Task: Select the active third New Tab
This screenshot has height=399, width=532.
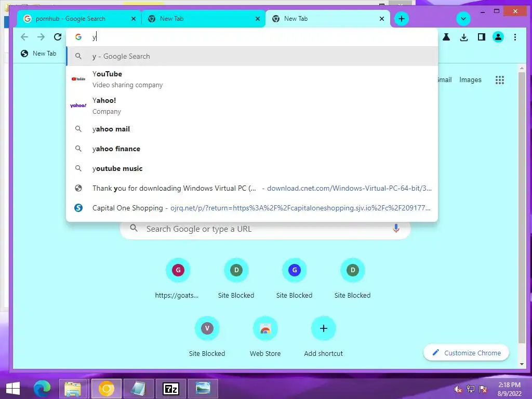Action: pyautogui.click(x=328, y=19)
